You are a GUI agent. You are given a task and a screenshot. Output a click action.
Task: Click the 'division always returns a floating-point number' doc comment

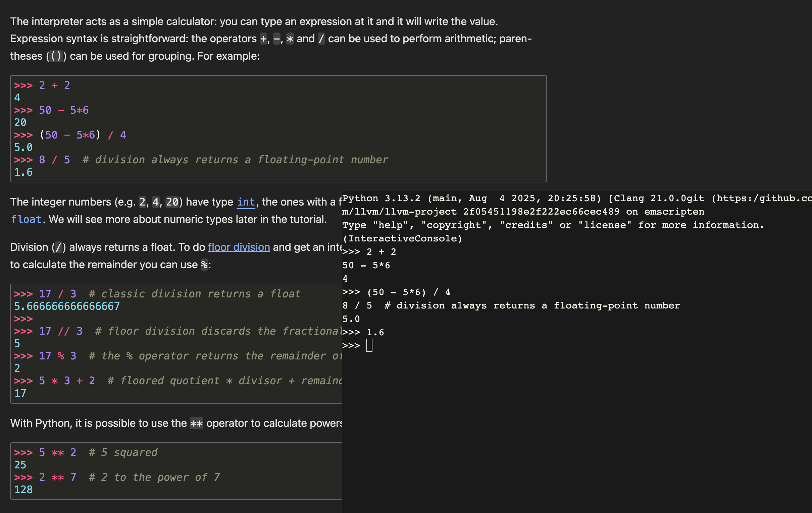click(x=235, y=160)
